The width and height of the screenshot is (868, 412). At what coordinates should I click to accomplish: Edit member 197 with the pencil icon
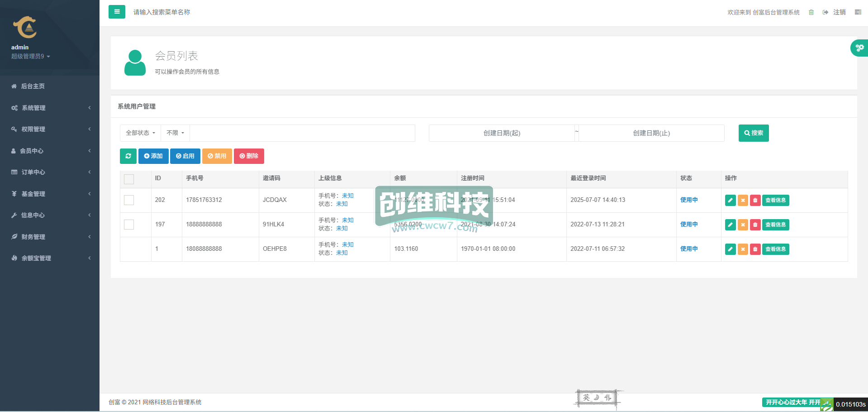click(730, 225)
